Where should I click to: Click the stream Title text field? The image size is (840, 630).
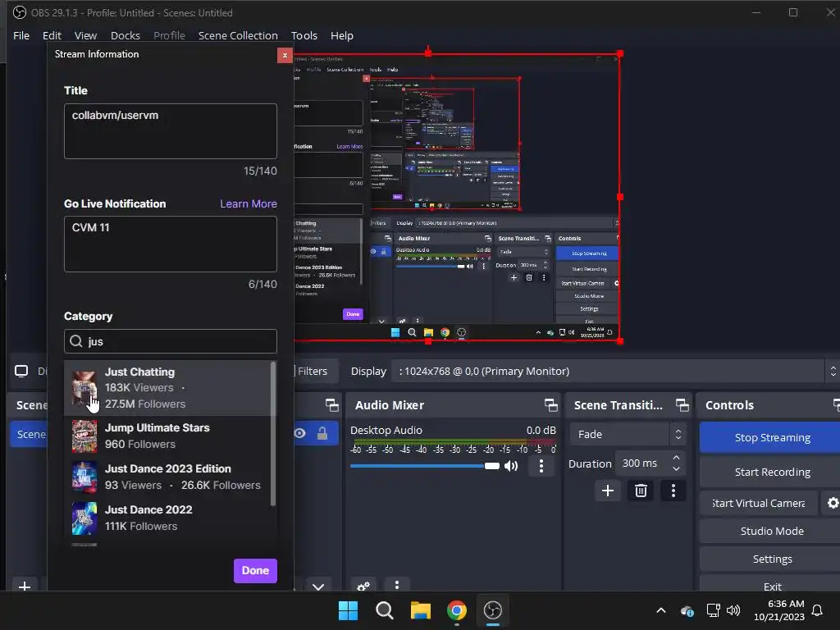pos(171,131)
